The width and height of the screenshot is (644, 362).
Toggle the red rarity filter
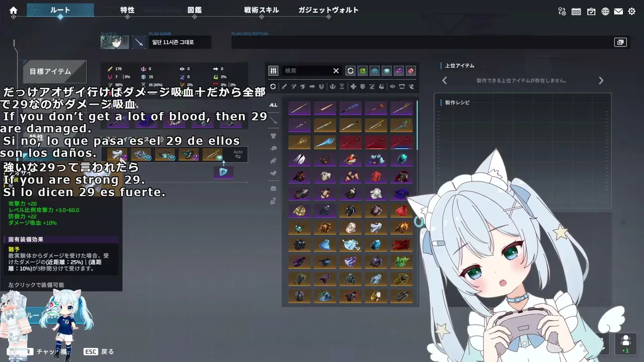point(411,71)
